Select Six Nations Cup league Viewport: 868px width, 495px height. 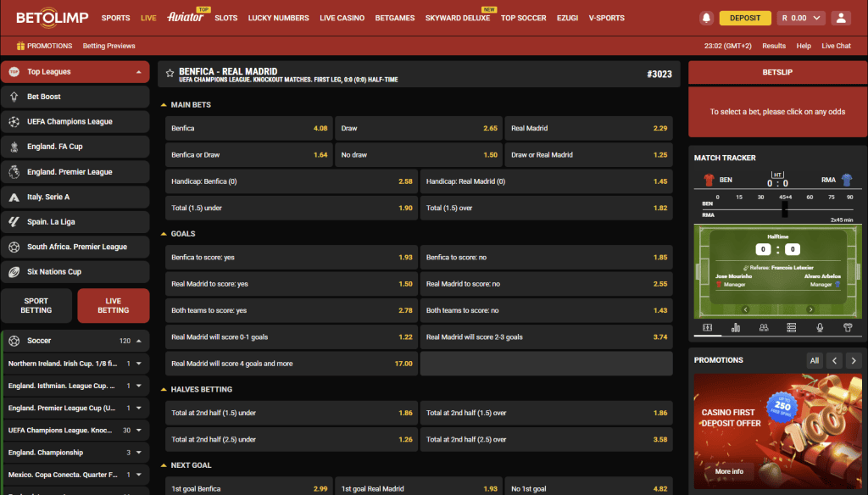point(75,272)
